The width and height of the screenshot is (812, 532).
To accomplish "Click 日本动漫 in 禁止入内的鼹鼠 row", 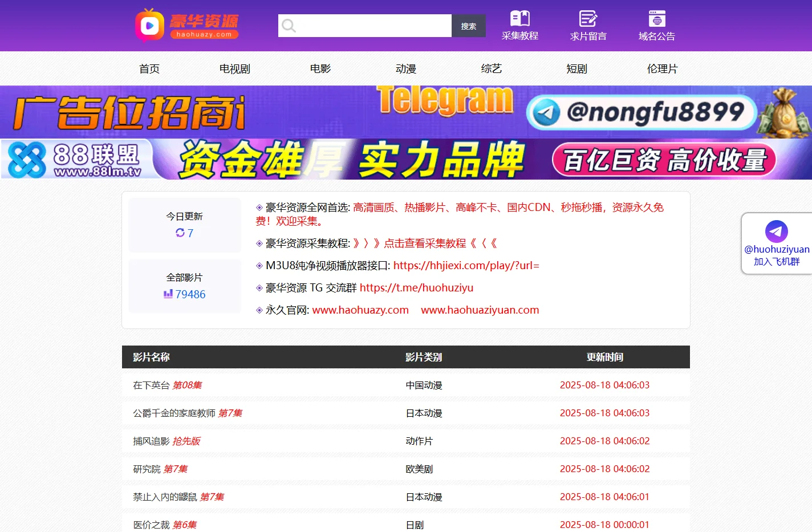I will click(x=424, y=497).
